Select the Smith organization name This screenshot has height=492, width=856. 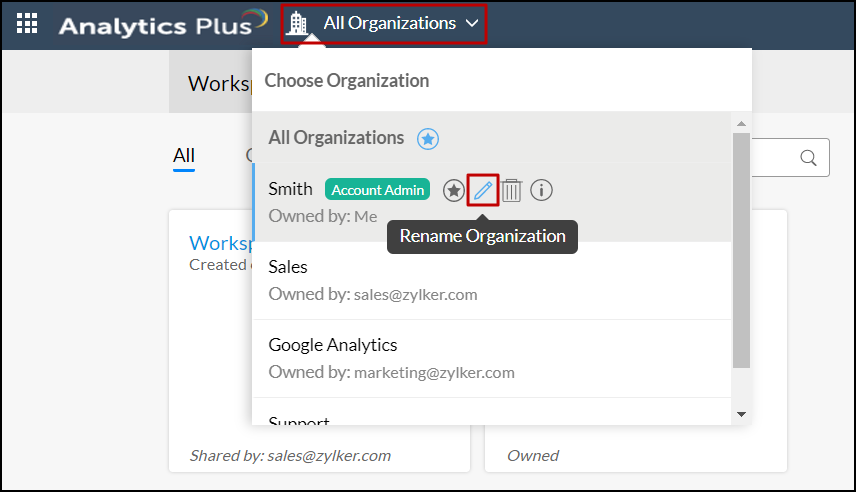(291, 189)
